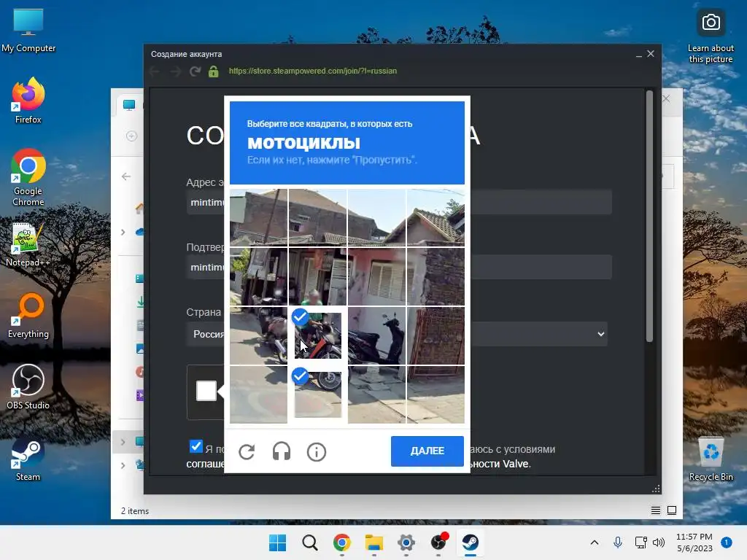Tick the white reCAPTCHA checkbox box
Image resolution: width=747 pixels, height=560 pixels.
click(206, 391)
